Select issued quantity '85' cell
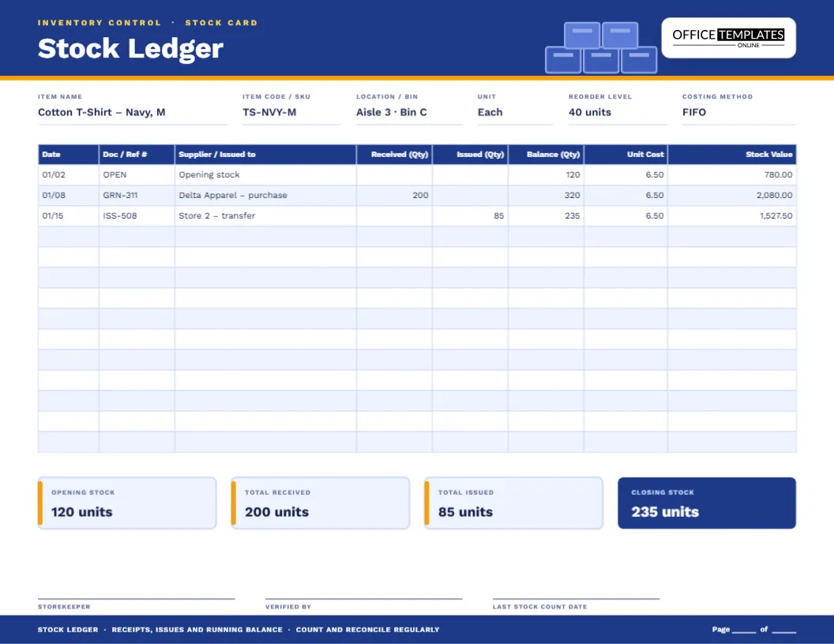 tap(470, 215)
